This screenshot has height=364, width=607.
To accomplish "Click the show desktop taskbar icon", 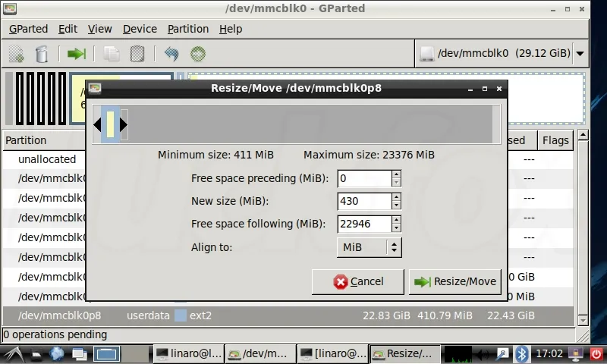I will pyautogui.click(x=80, y=353).
